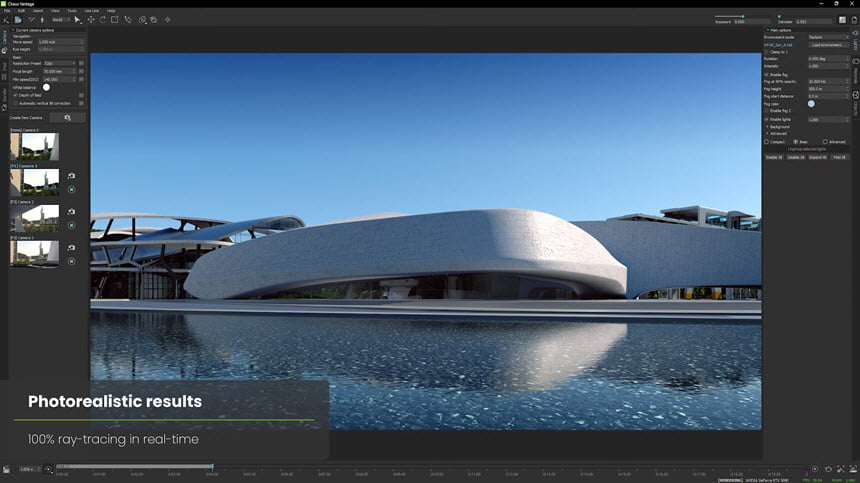Activate the Rotate tool in toolbar
Viewport: 860px width, 483px height.
[x=103, y=20]
